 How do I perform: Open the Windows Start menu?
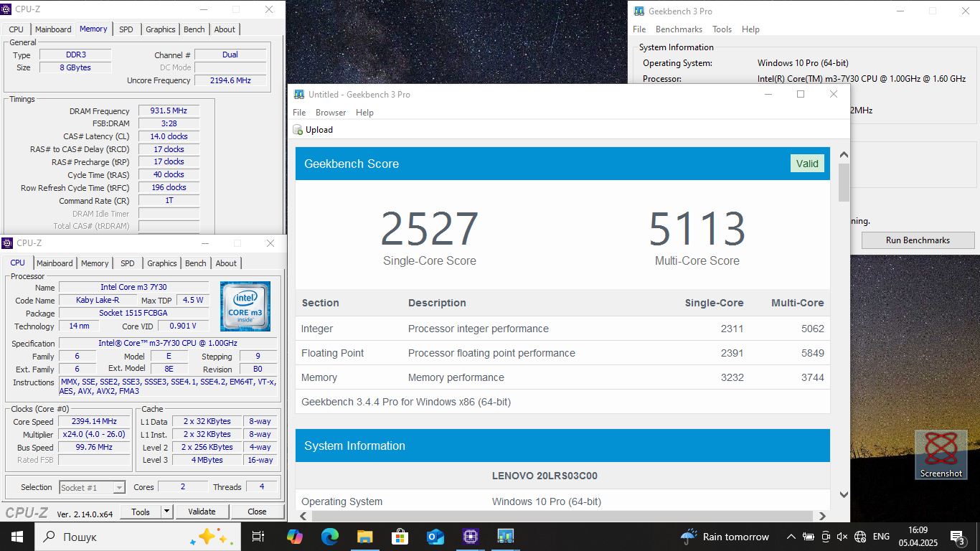(17, 537)
